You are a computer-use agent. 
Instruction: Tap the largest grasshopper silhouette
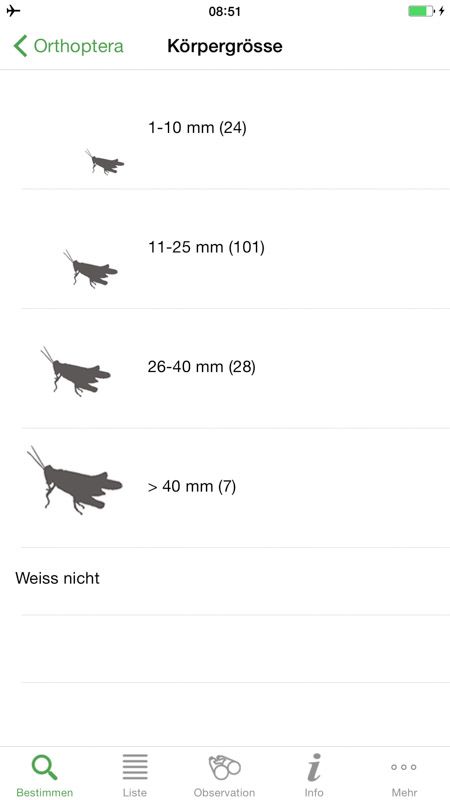pos(74,480)
